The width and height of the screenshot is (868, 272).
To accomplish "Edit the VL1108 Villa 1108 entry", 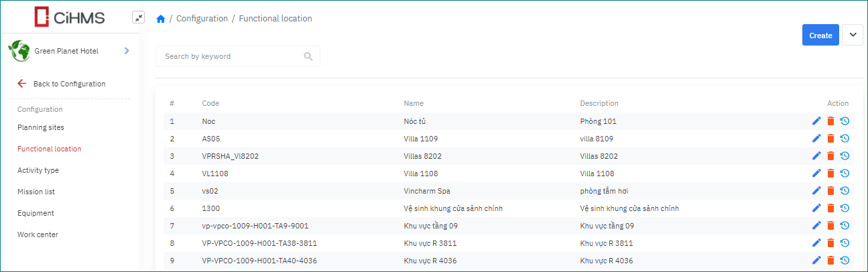I will point(816,174).
